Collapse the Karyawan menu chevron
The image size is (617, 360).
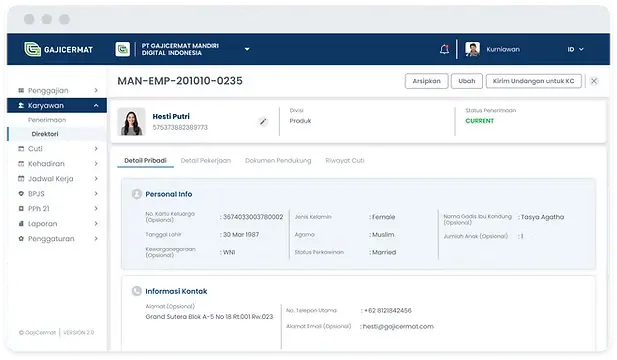pos(96,105)
